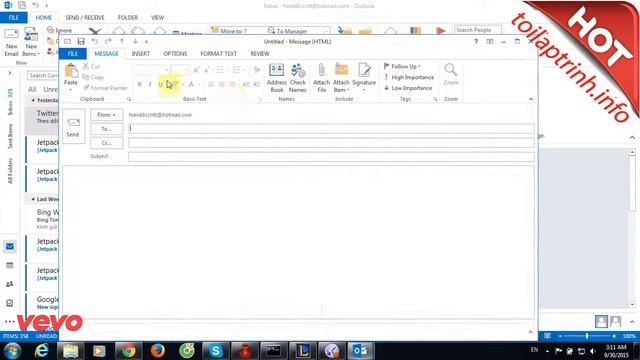Open the Tasks view in Outlook sidebar

pos(10,303)
